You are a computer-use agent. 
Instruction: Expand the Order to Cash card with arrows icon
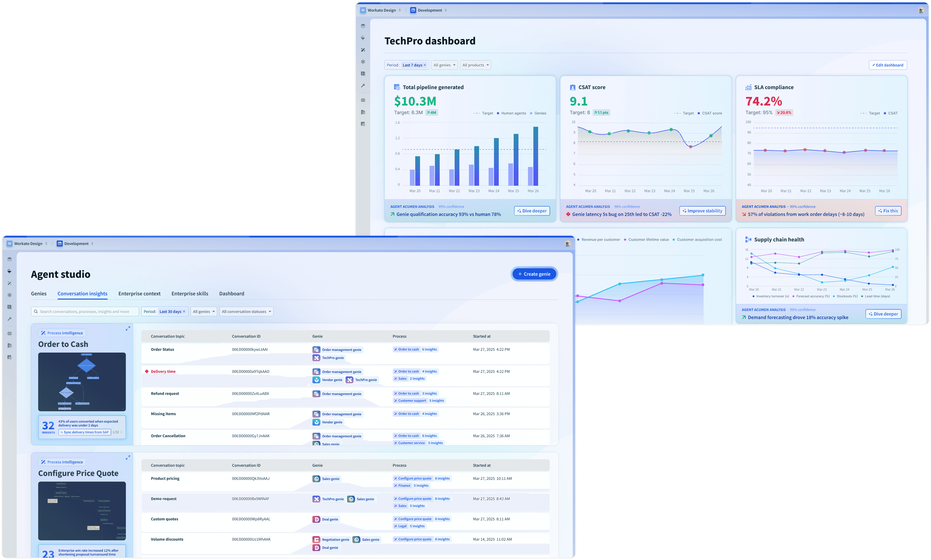(128, 329)
